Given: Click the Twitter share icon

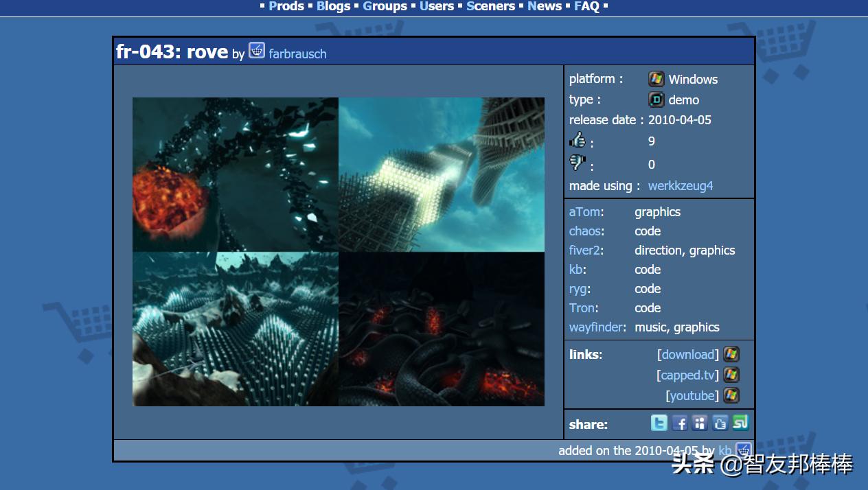Looking at the screenshot, I should [659, 423].
